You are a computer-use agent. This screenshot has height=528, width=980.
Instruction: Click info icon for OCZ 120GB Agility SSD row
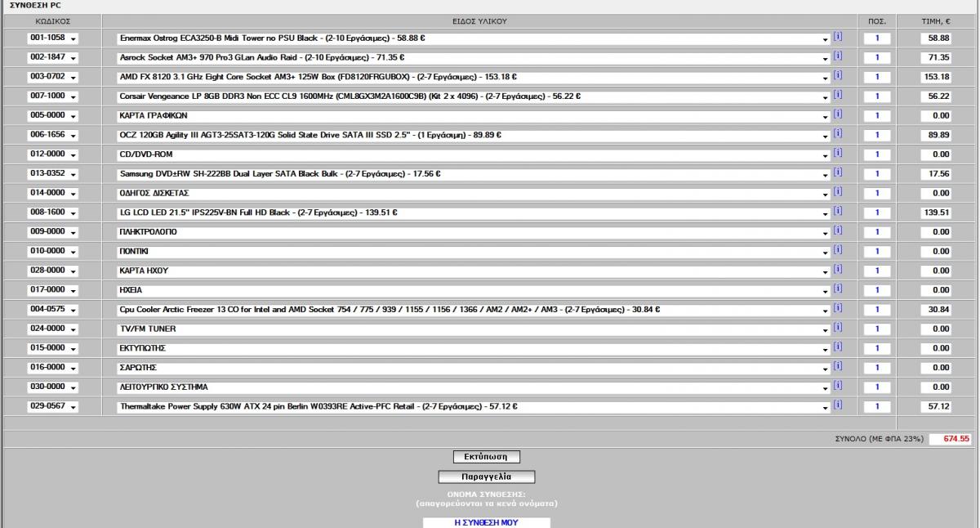[x=837, y=134]
